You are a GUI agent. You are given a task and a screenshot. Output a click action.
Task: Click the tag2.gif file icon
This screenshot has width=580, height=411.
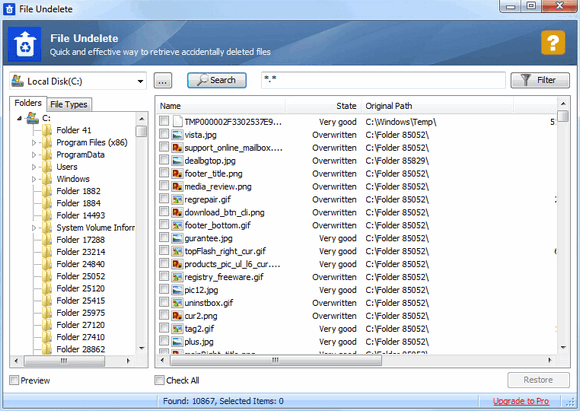(x=178, y=329)
